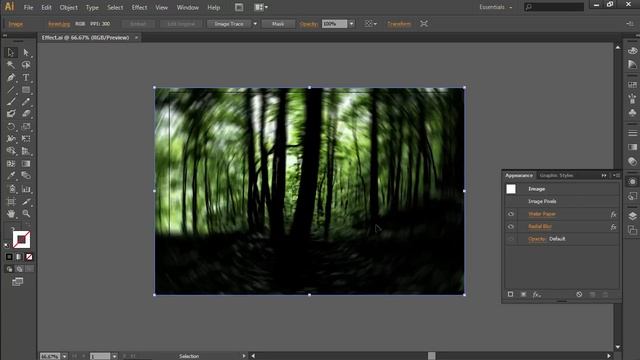The image size is (640, 360).
Task: Click the Opacity link in Appearance panel
Action: pos(537,239)
